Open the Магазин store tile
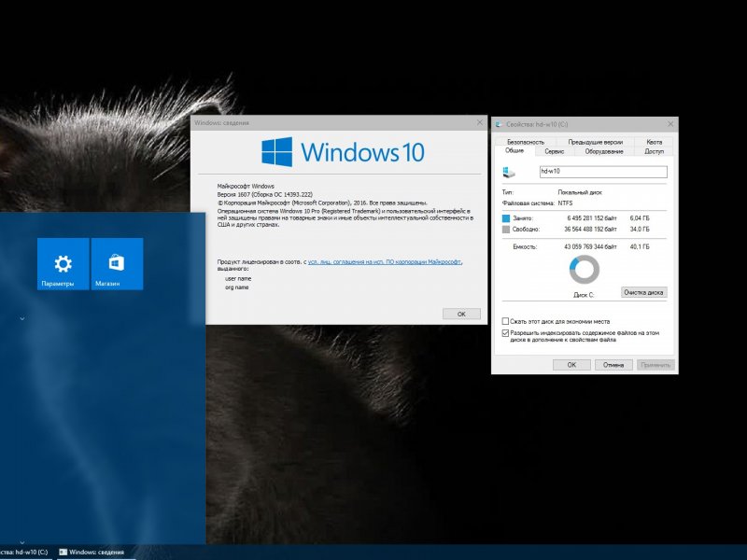 118,264
